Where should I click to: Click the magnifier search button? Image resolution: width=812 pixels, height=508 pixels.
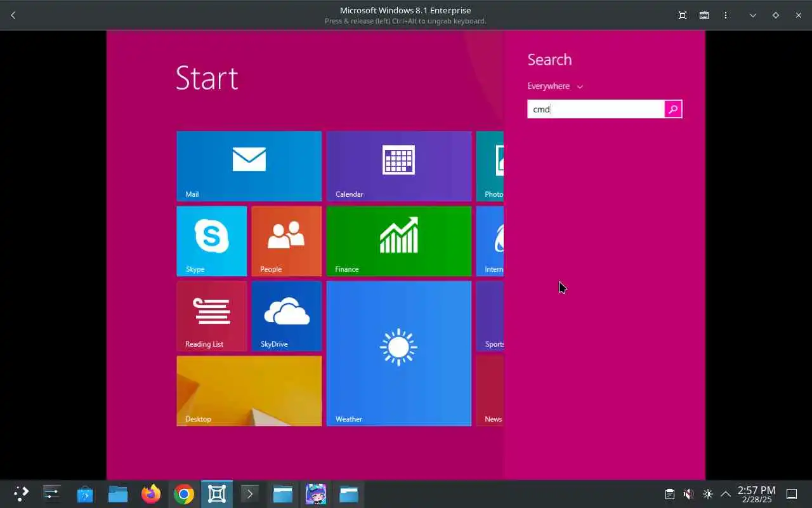tap(673, 109)
